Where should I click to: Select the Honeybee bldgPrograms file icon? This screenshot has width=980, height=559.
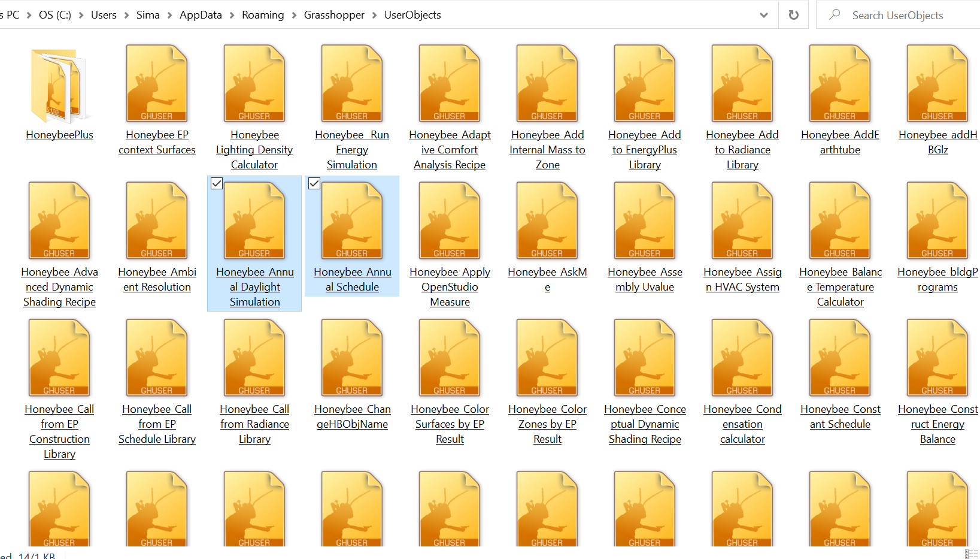click(x=937, y=220)
